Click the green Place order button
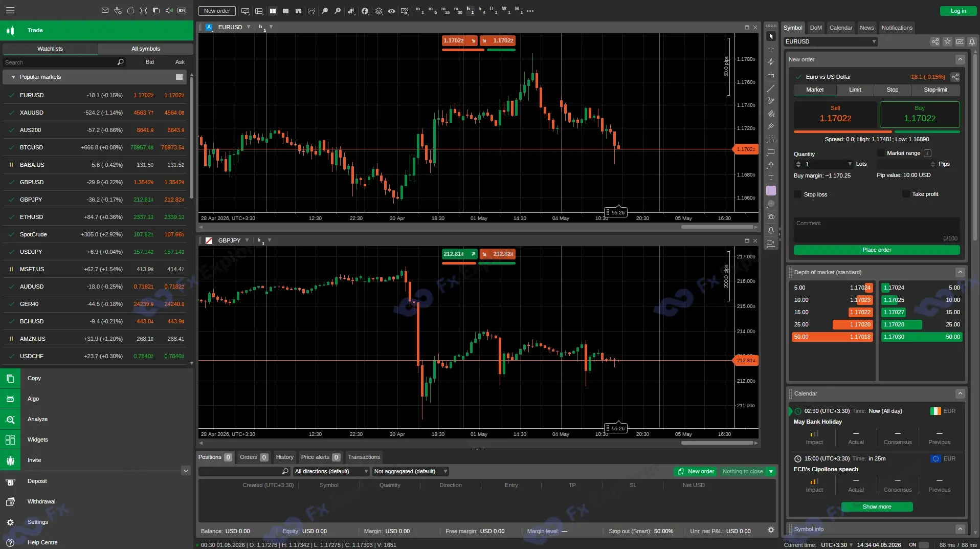The height and width of the screenshot is (549, 980). (877, 250)
